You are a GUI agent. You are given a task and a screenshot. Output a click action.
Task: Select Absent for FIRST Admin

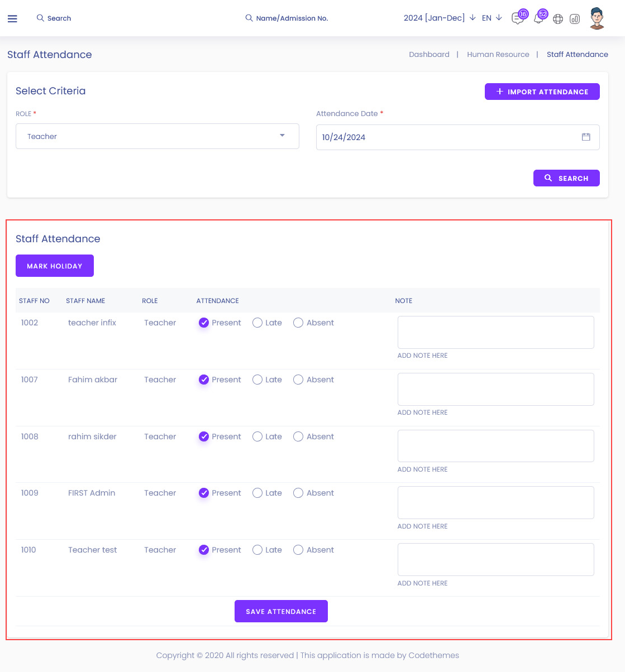298,493
